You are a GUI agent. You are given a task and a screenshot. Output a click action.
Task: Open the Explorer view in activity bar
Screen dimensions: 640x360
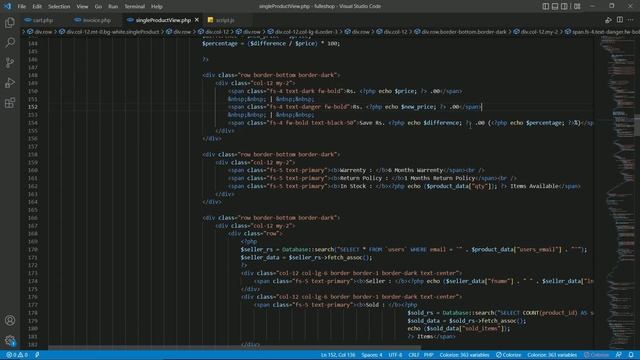pyautogui.click(x=10, y=22)
